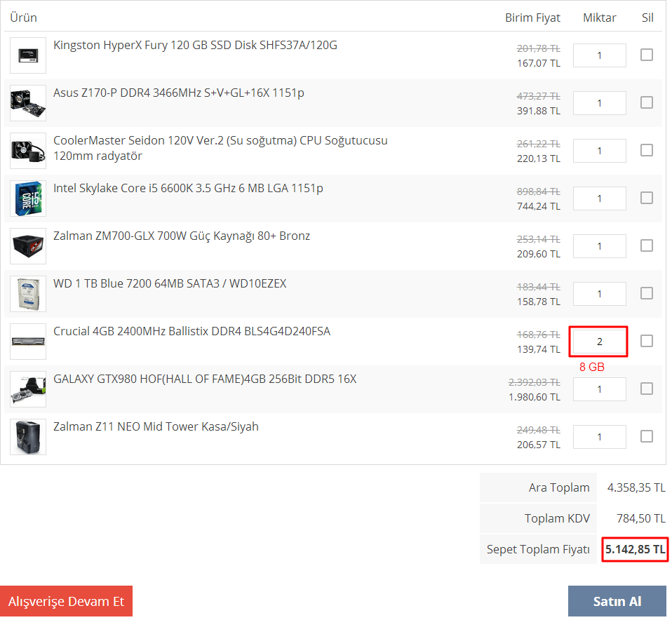Open Asus Z170-P DDR4 product link
Image resolution: width=672 pixels, height=627 pixels.
point(179,93)
